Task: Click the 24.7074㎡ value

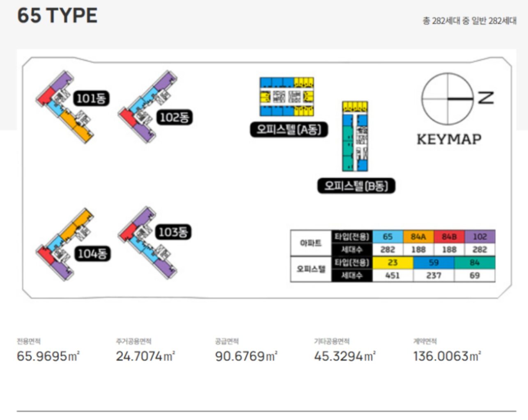Action: pos(146,356)
